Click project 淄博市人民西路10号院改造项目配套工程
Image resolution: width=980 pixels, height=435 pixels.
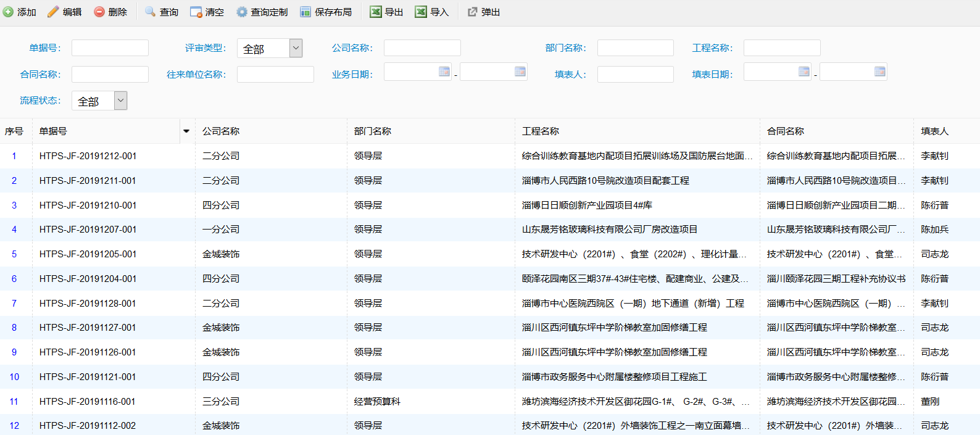(x=605, y=181)
